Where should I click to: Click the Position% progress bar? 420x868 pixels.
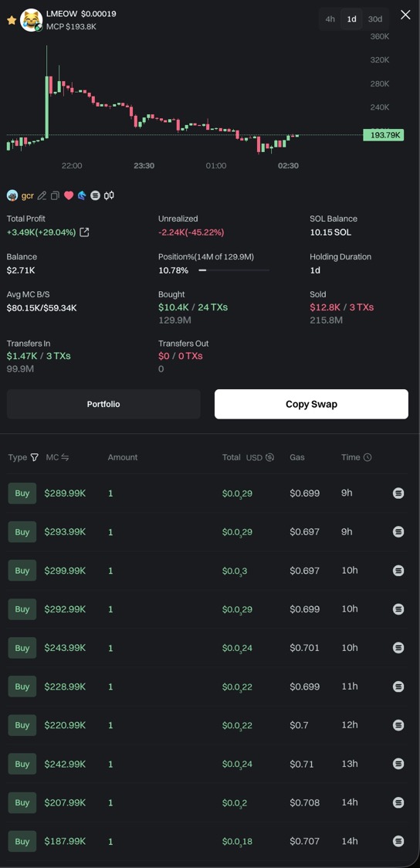234,270
